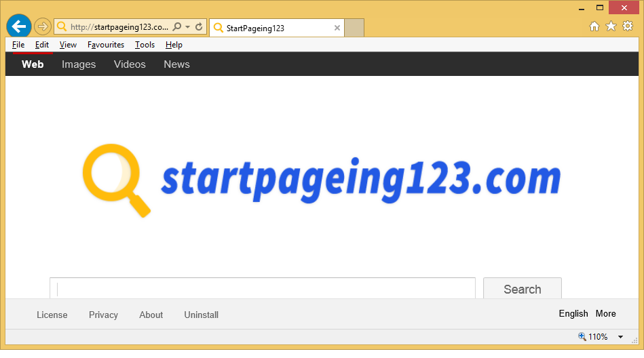
Task: Open the Favourites menu
Action: click(x=106, y=45)
